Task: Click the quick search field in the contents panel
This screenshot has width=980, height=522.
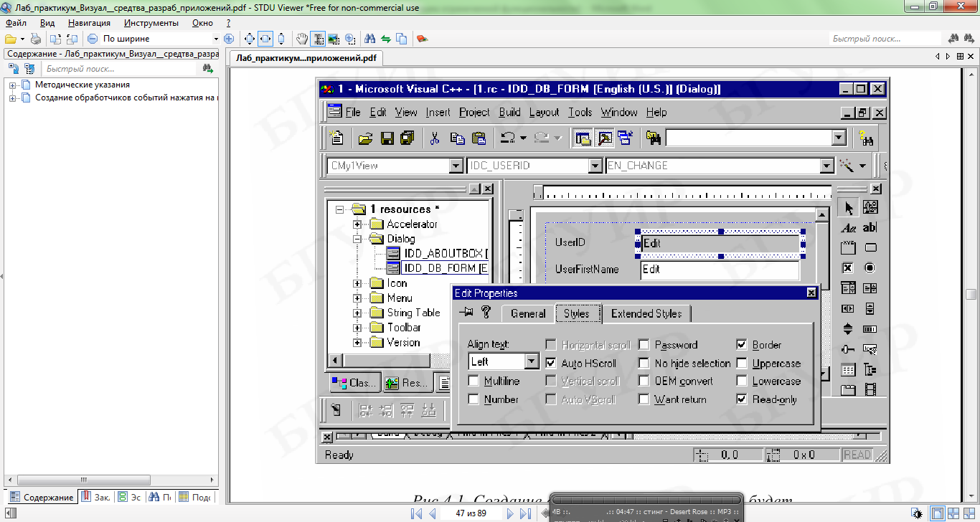Action: [120, 69]
